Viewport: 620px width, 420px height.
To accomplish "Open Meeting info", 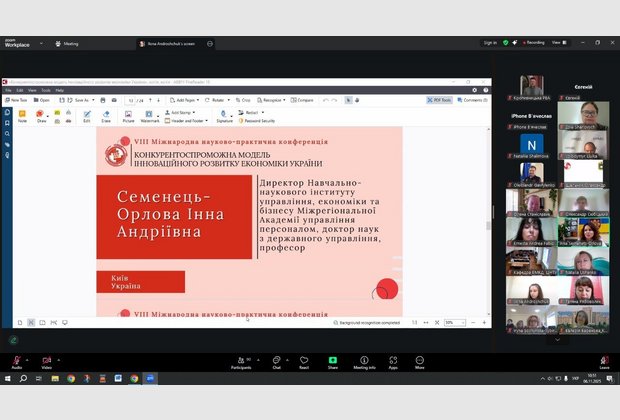I will (364, 362).
